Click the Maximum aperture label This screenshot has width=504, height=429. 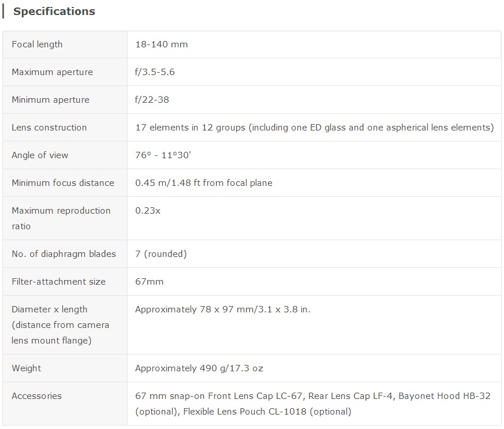[52, 72]
